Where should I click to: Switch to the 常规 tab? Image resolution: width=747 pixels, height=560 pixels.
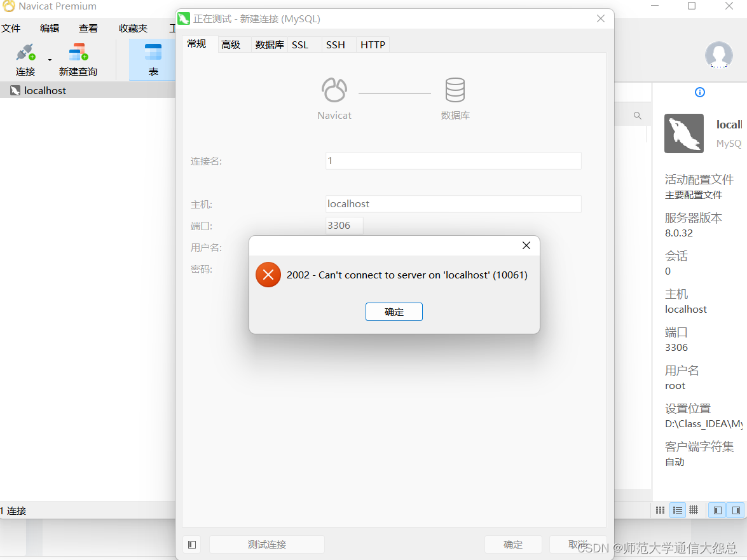(x=196, y=44)
